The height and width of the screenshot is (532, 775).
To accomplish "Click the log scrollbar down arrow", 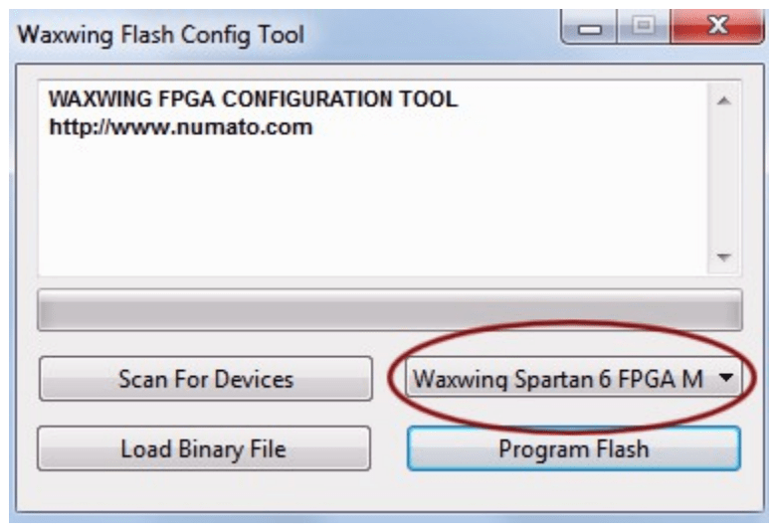I will click(x=724, y=258).
